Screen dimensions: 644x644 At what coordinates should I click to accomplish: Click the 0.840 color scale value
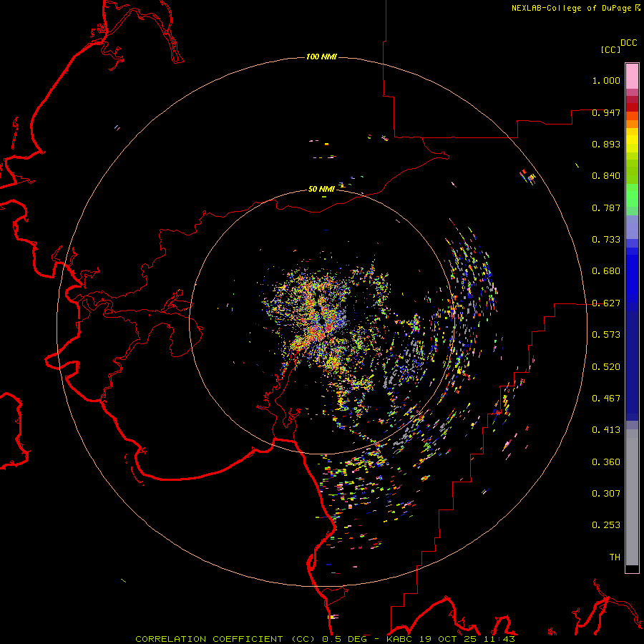[606, 176]
